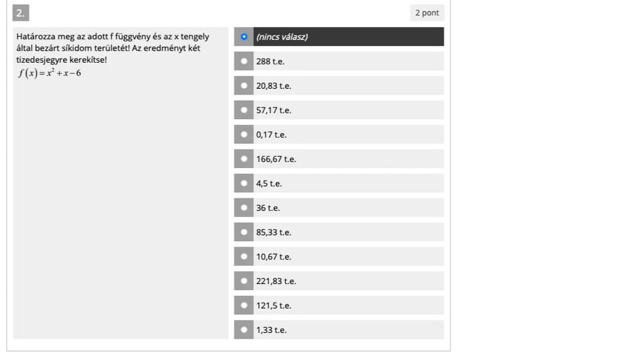Select the 57,17 t.e. radio button
628x364 pixels.
(x=244, y=110)
